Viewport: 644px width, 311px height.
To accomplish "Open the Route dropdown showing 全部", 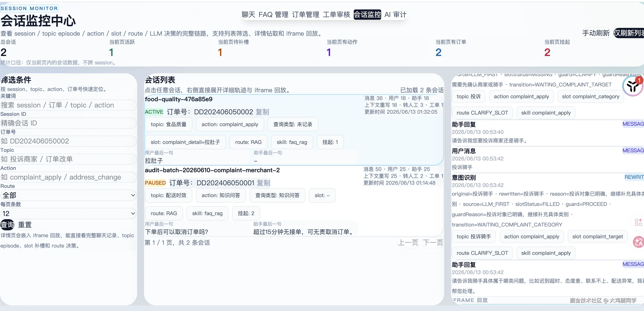I will pos(69,195).
